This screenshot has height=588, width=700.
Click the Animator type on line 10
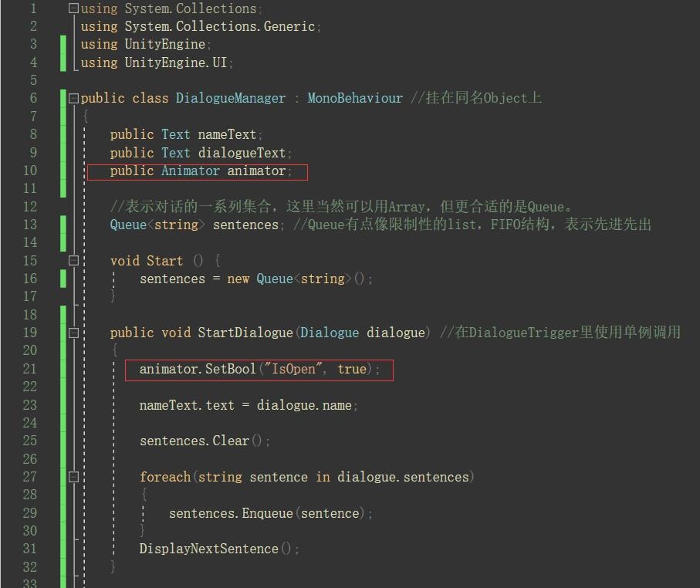pyautogui.click(x=191, y=171)
